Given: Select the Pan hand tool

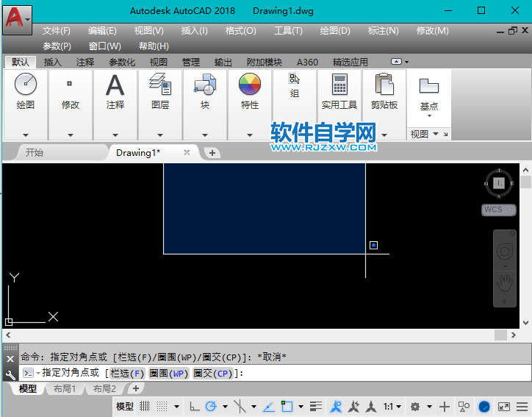Looking at the screenshot, I should pos(505,282).
